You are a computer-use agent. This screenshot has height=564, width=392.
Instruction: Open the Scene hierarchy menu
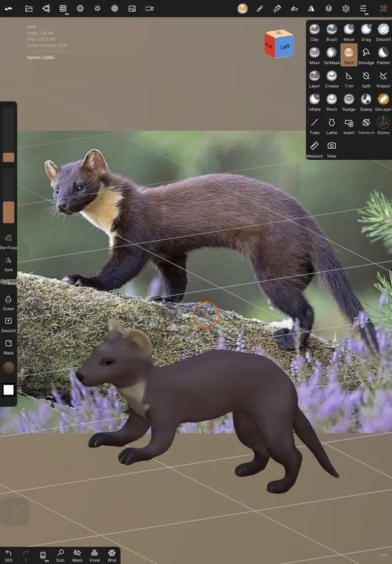(x=46, y=9)
